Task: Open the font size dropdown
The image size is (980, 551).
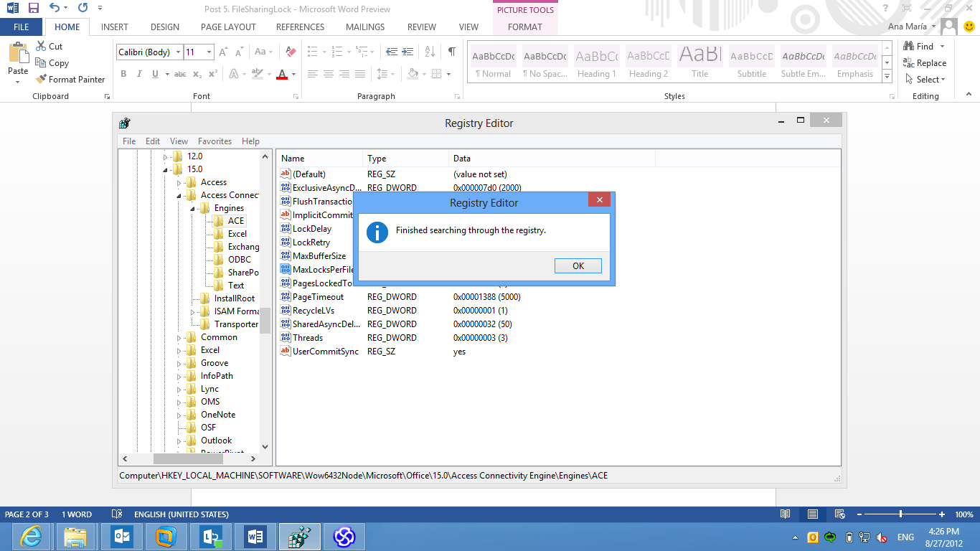Action: click(x=209, y=52)
